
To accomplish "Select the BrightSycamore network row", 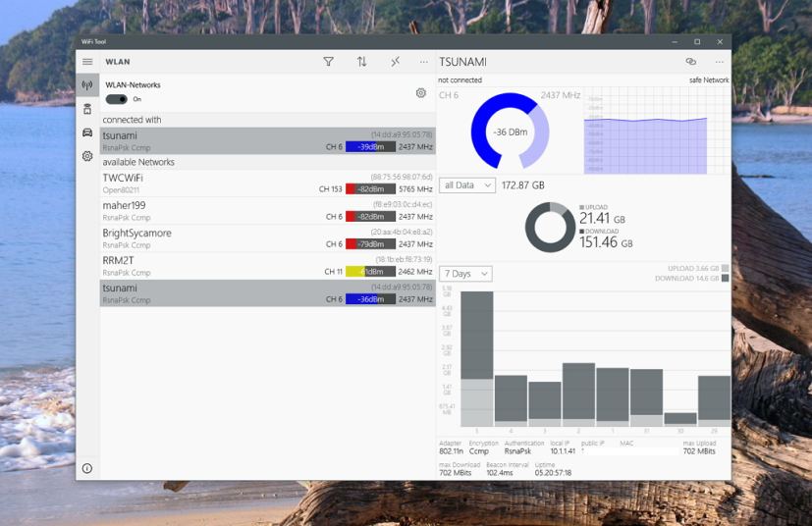I will [267, 238].
